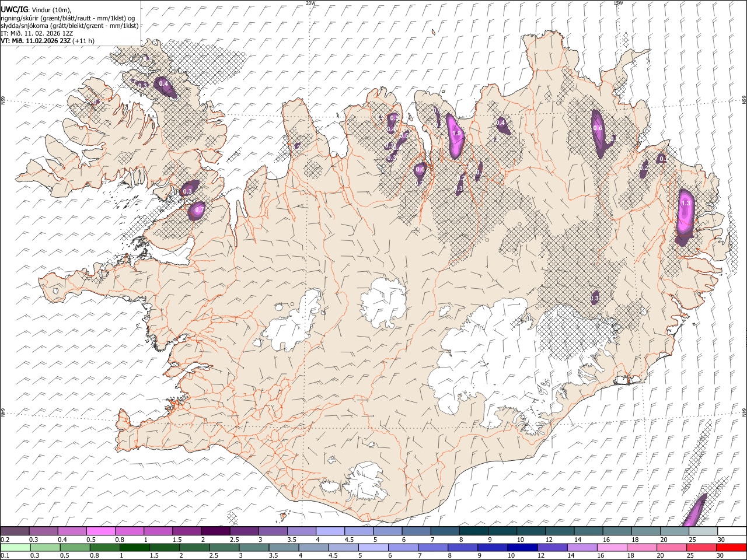Click the white Mýrdalsjökull glacier near south coast
747x560 pixels.
coord(365,481)
